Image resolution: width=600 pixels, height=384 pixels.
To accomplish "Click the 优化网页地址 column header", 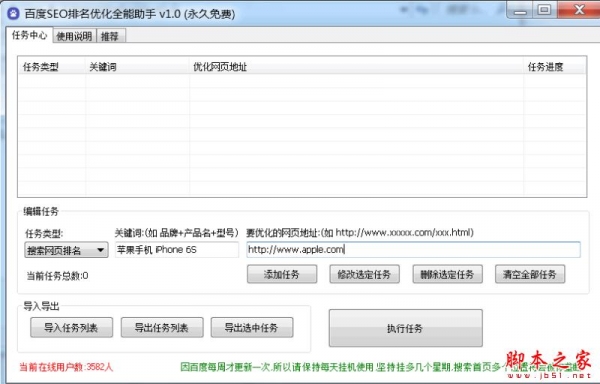I will 356,67.
